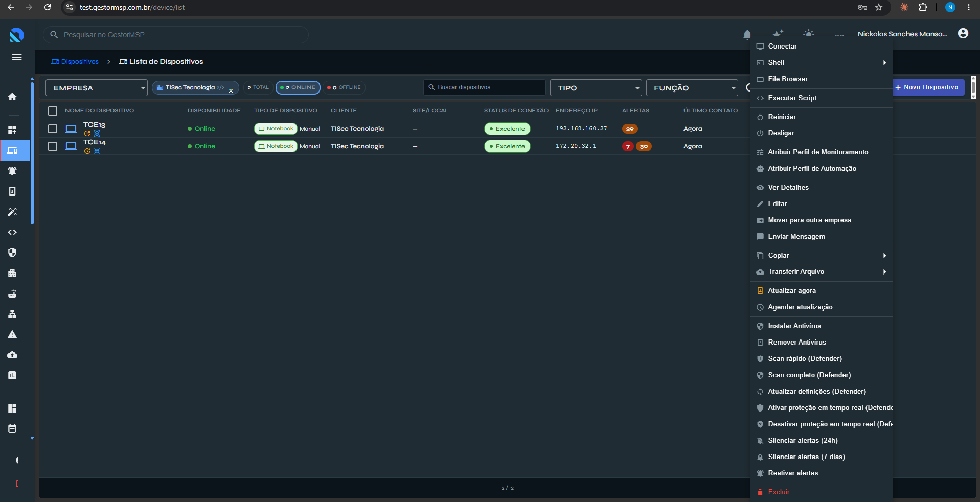980x502 pixels.
Task: Toggle the hamburger menu in the sidebar
Action: pos(17,57)
